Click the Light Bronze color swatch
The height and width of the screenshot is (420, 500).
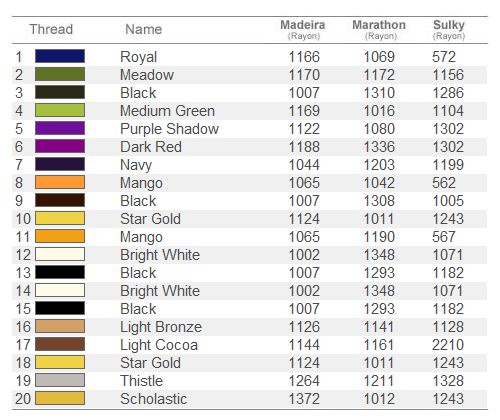(60, 326)
